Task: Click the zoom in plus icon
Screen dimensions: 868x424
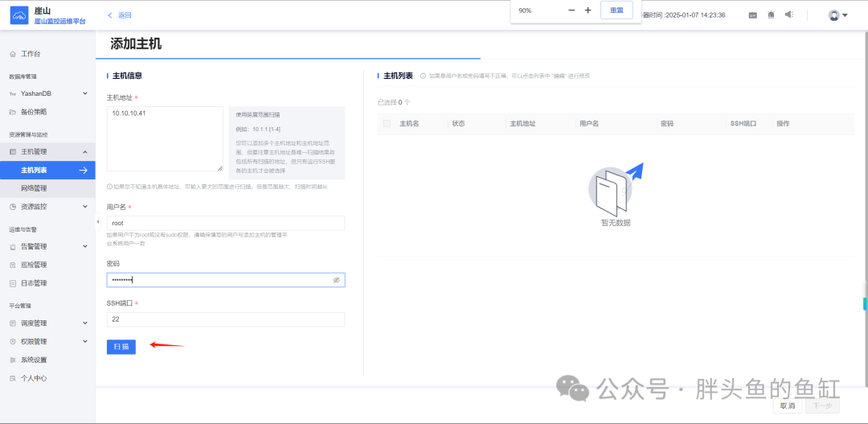Action: [588, 10]
